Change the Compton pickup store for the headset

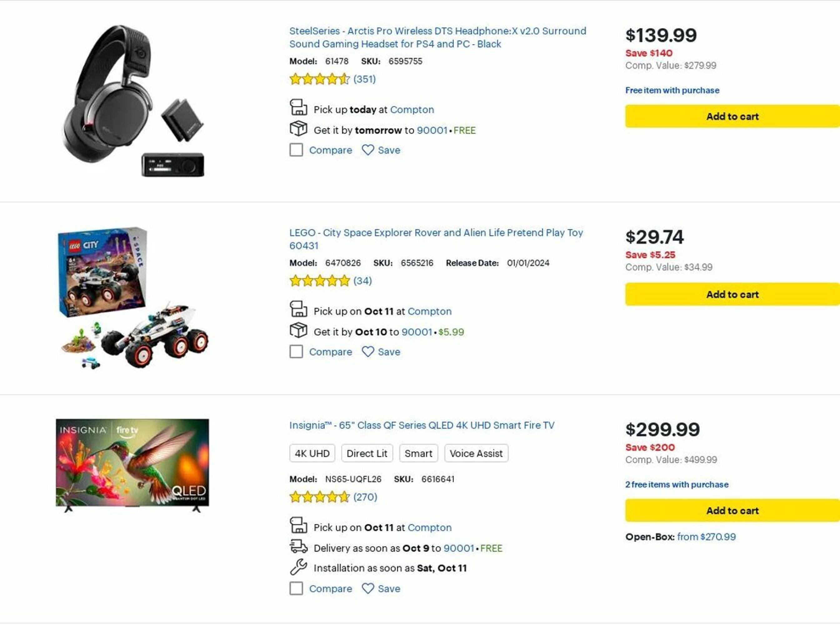click(412, 110)
